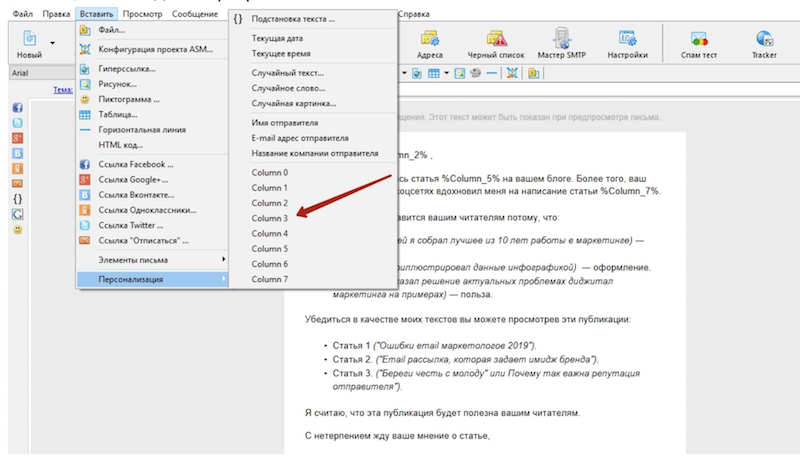The width and height of the screenshot is (800, 458).
Task: Click the smiley pictogram icon in sidebar
Action: 17,230
